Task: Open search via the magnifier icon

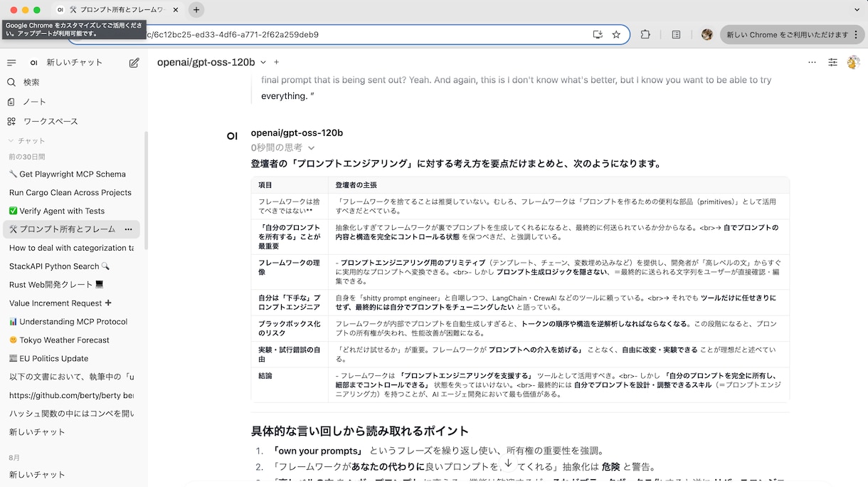Action: 11,83
